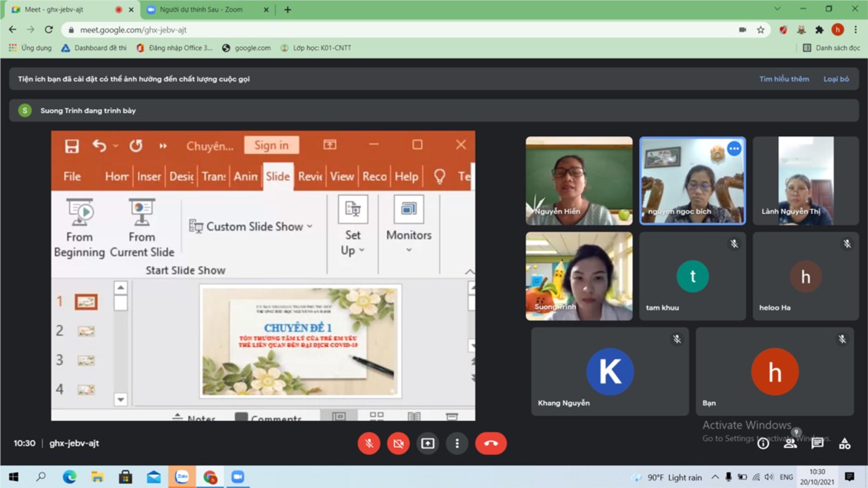
Task: Switch to the Design ribbon tab
Action: (181, 176)
